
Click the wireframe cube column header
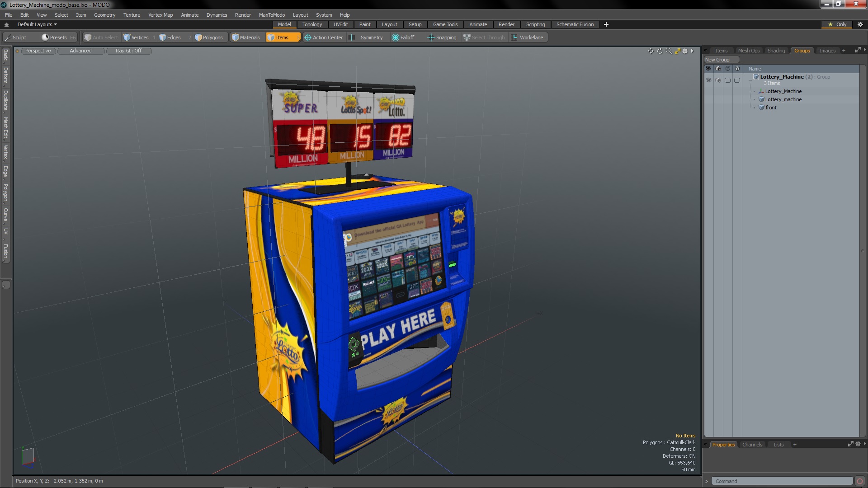(728, 69)
